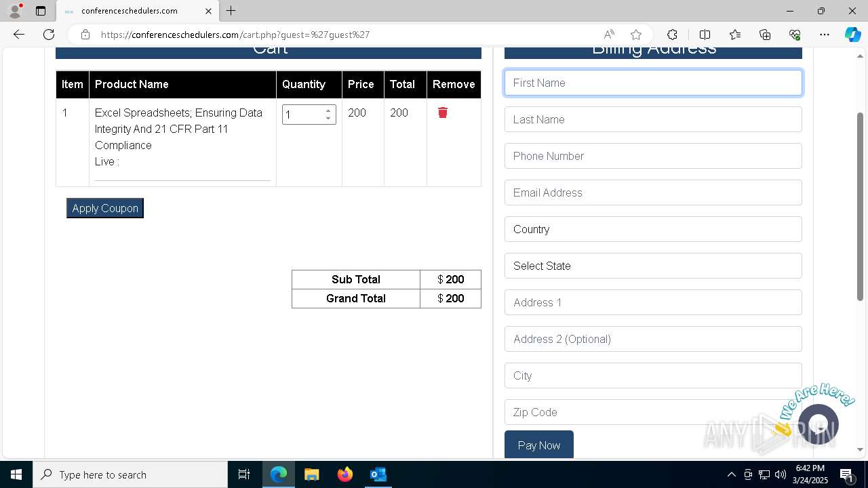Open Task View on the taskbar

[x=244, y=474]
